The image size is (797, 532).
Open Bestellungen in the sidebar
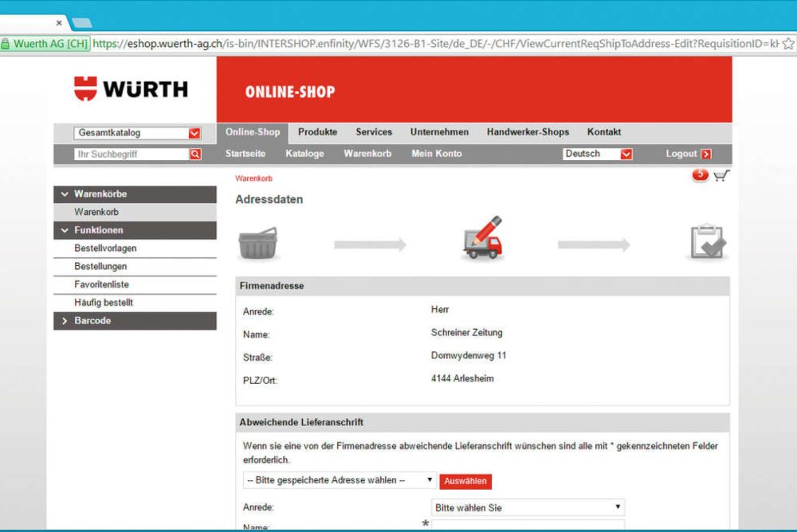(135, 267)
